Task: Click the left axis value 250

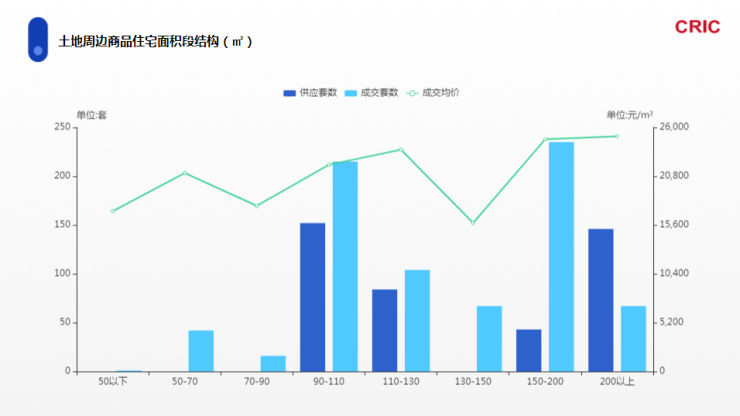Action: tap(62, 127)
